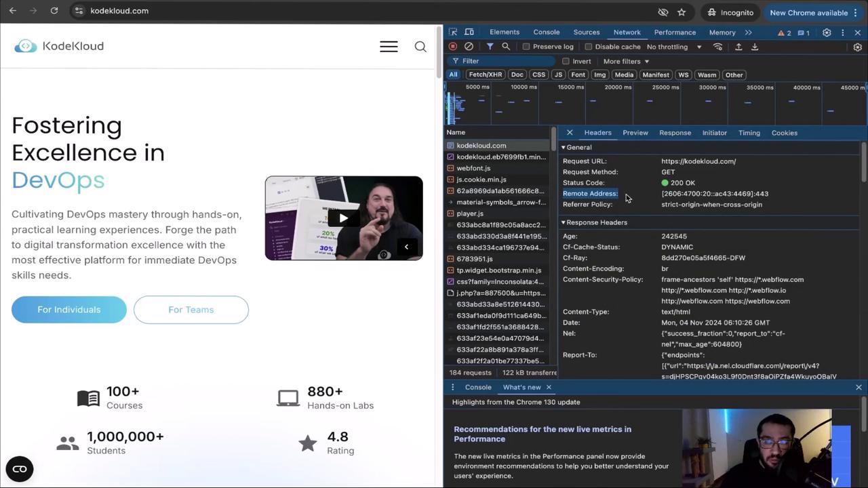Click the browser back arrow
Image resolution: width=868 pixels, height=488 pixels.
click(12, 11)
